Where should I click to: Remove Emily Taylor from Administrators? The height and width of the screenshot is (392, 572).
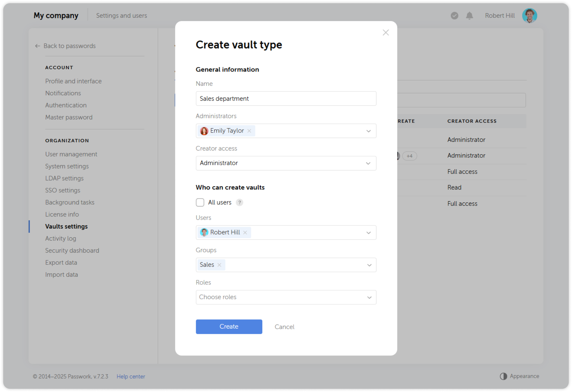tap(249, 131)
